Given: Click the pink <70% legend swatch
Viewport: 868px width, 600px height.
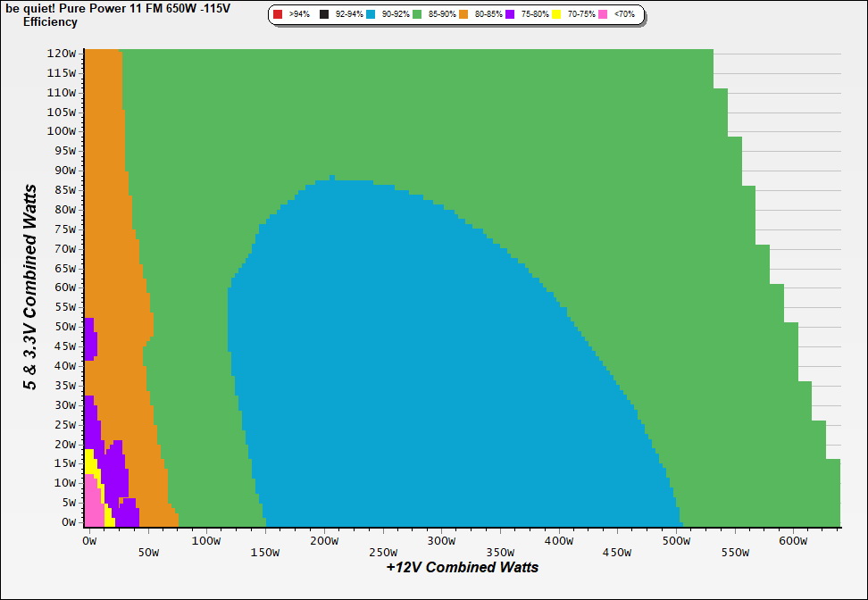Looking at the screenshot, I should coord(603,15).
